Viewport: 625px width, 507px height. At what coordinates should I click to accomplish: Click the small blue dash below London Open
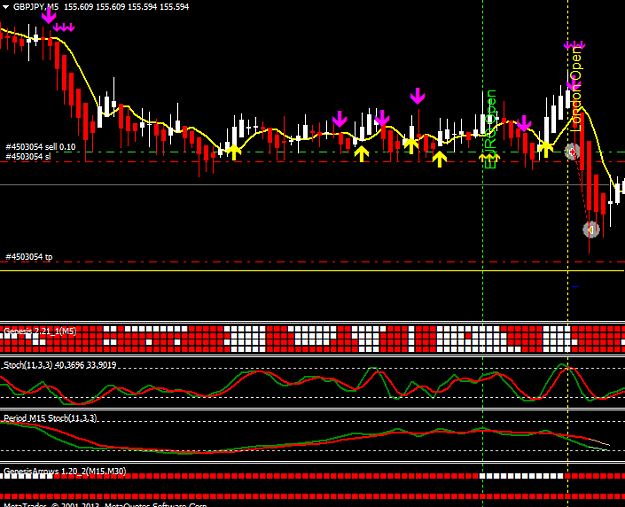click(x=575, y=286)
